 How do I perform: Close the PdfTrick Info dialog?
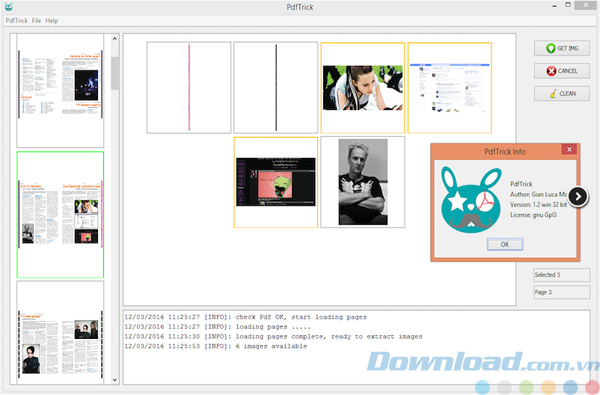569,149
